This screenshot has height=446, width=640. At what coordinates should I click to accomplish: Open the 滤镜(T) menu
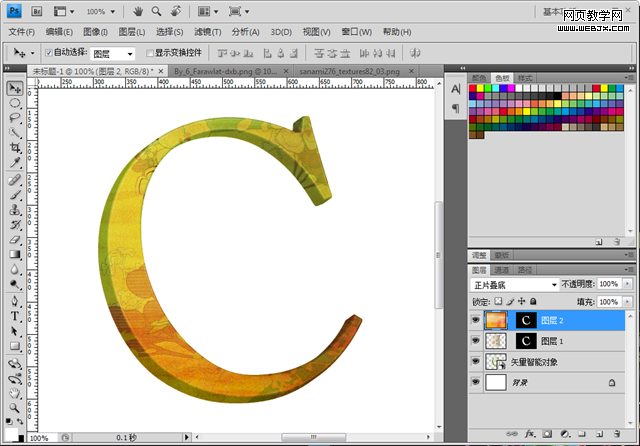click(207, 32)
